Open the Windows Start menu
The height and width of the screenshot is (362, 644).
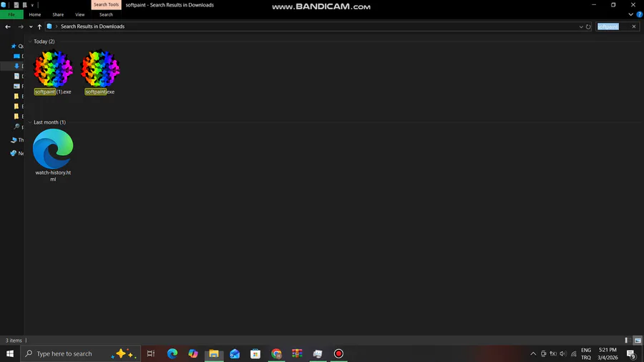(x=10, y=353)
